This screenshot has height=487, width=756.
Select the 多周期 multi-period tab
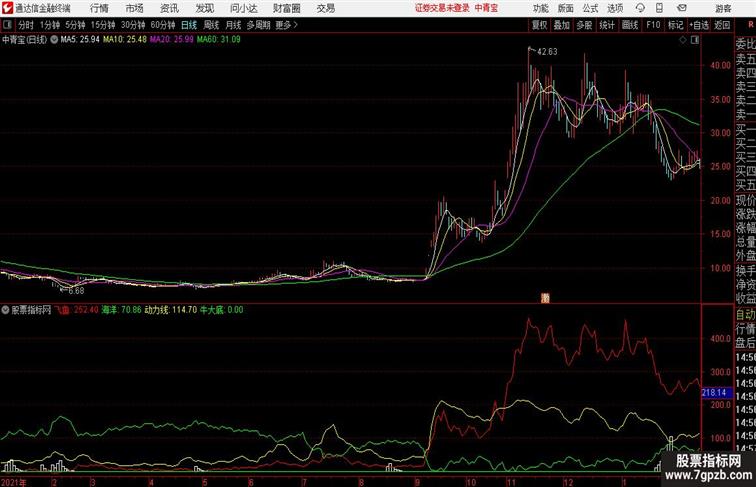click(258, 25)
